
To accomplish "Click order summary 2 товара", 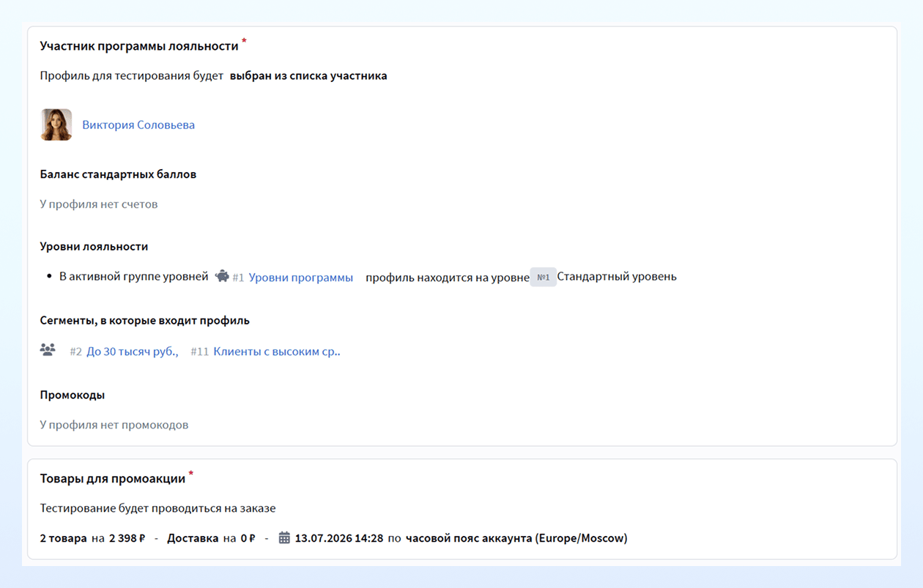I will tap(63, 538).
